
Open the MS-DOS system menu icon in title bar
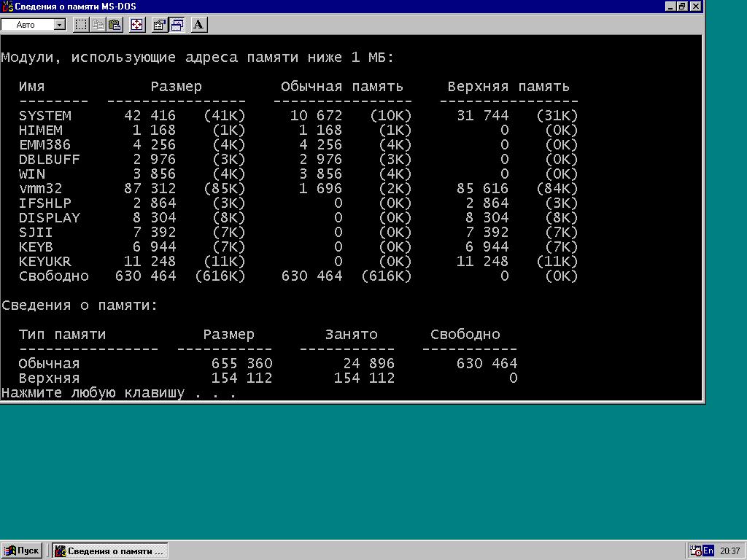[7, 7]
